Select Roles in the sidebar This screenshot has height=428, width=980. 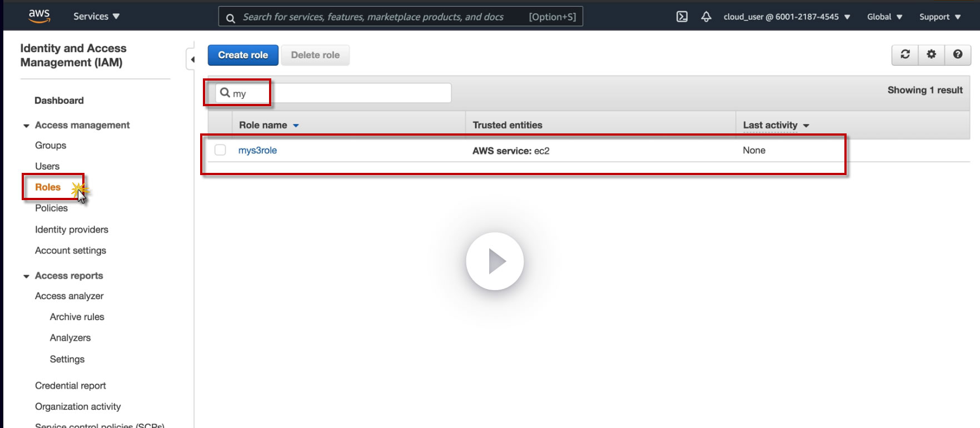48,187
